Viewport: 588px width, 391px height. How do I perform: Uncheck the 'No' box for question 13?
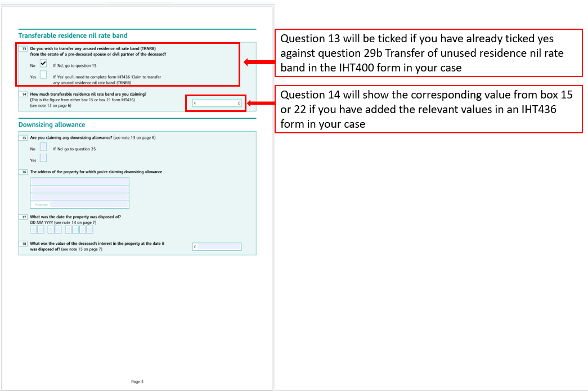[x=43, y=62]
